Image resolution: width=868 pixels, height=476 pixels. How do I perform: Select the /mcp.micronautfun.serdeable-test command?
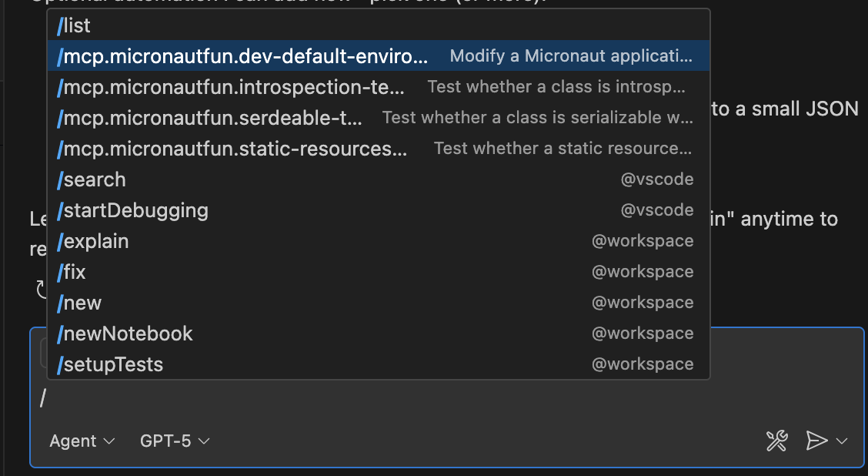(379, 118)
